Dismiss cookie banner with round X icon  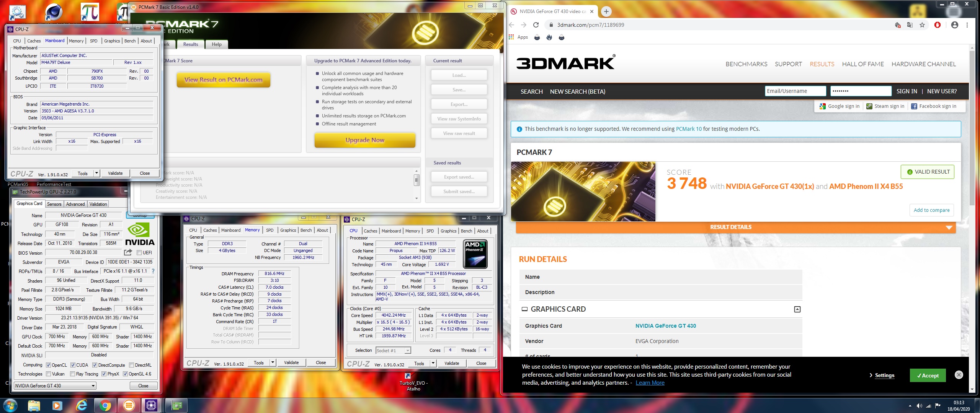tap(959, 375)
